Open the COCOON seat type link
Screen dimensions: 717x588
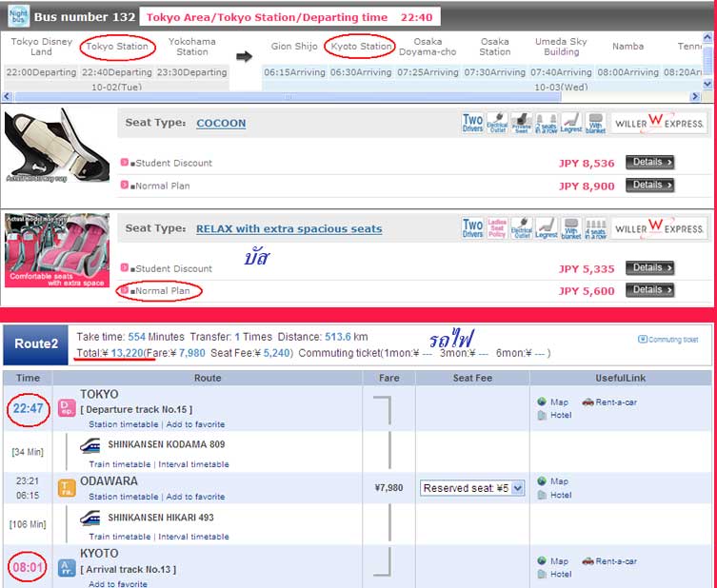(x=221, y=124)
